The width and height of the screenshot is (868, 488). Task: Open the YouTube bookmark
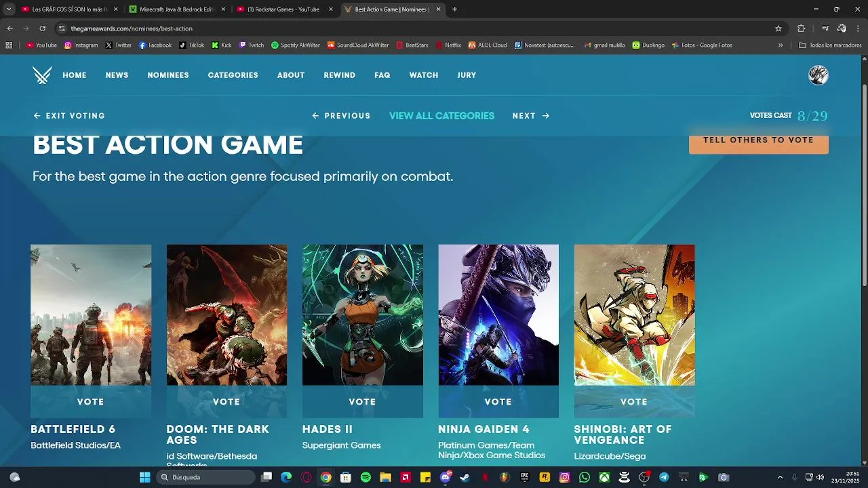[41, 45]
